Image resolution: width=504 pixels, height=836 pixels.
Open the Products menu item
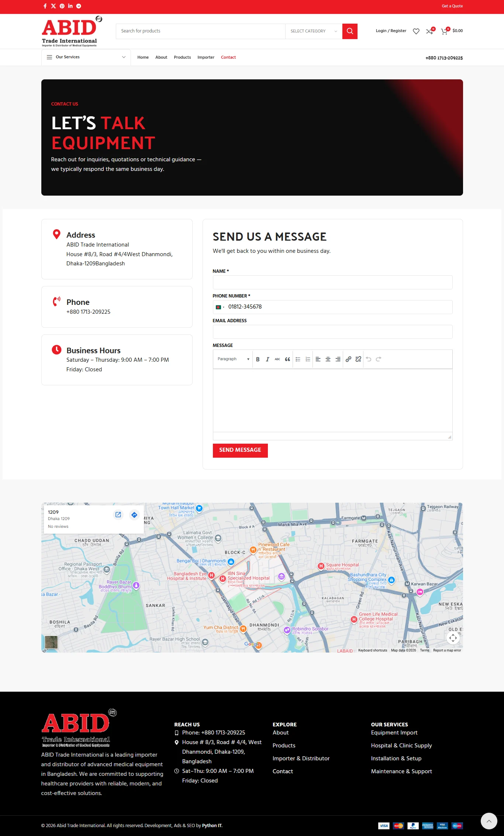click(182, 58)
